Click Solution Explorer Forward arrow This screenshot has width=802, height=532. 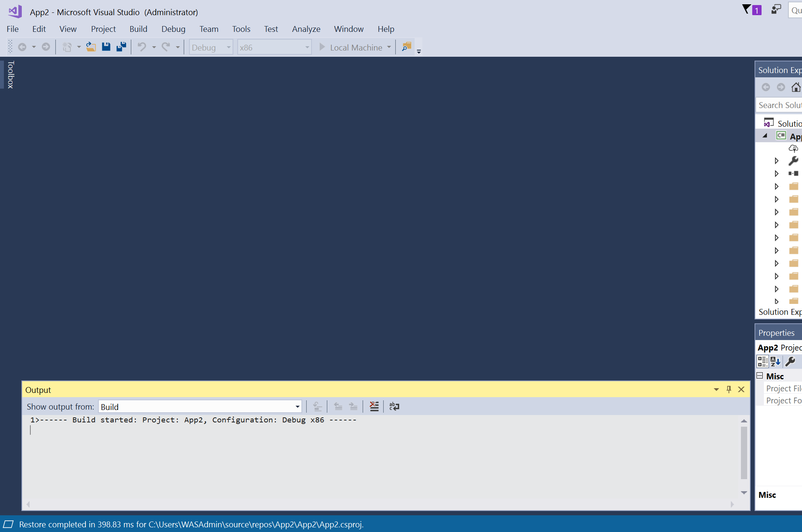[781, 87]
